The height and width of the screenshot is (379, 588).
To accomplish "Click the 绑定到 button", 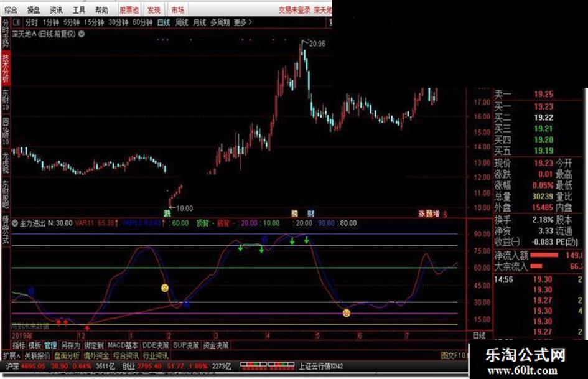I will (x=94, y=345).
